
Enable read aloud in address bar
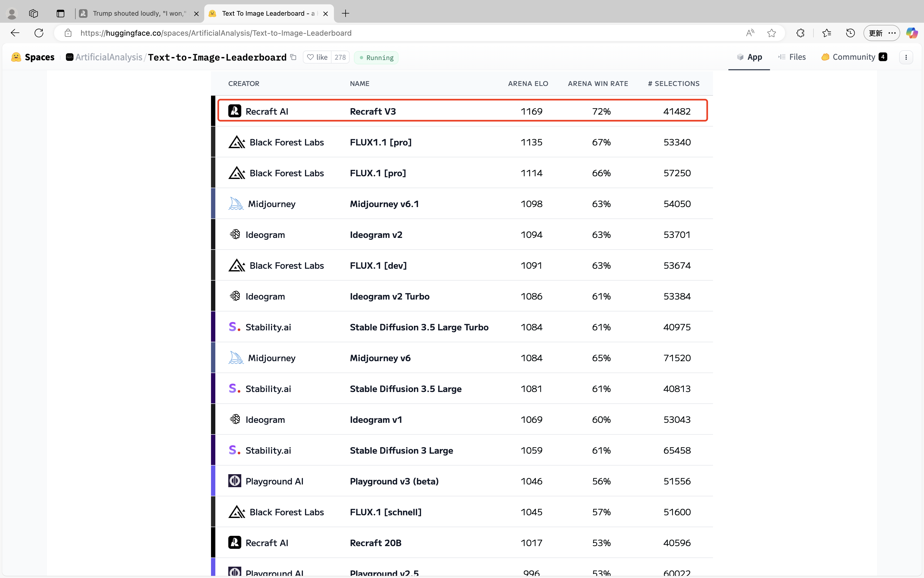click(750, 33)
